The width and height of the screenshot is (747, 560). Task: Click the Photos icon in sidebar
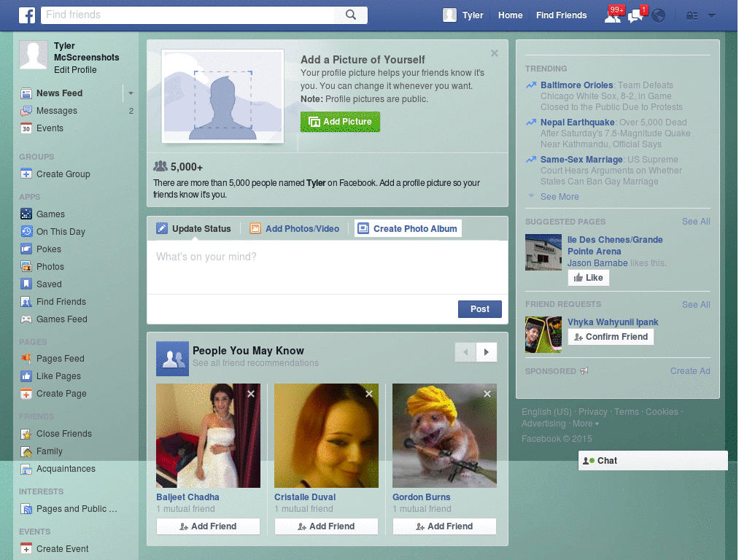pos(26,267)
